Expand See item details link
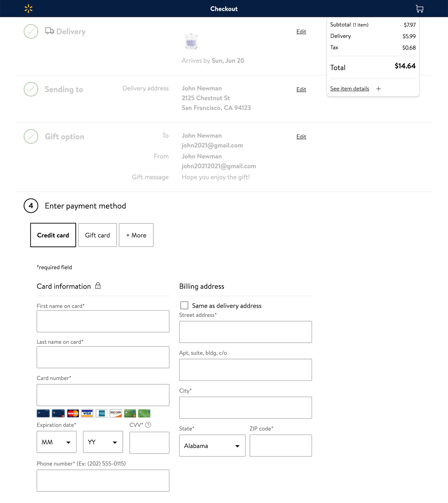448x503 pixels. pos(349,89)
